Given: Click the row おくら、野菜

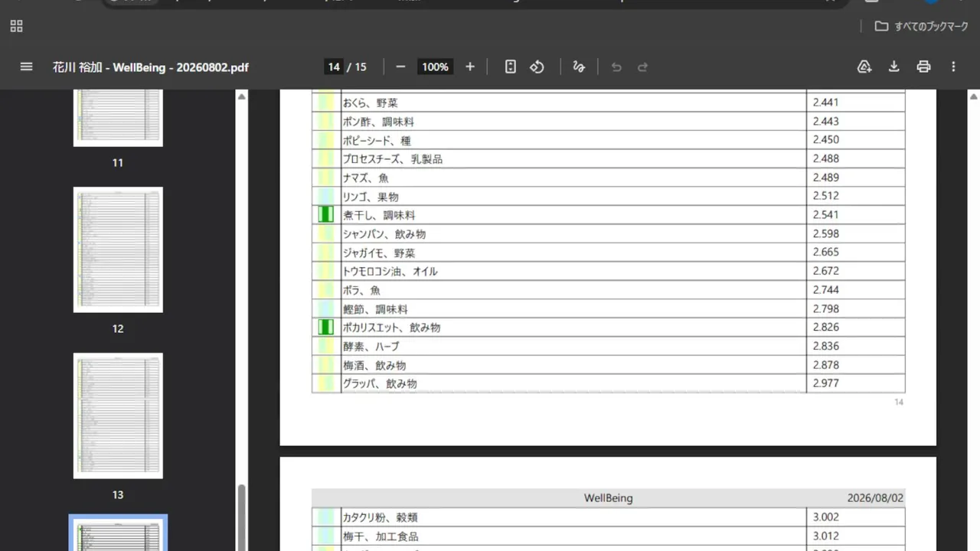Looking at the screenshot, I should (x=608, y=103).
